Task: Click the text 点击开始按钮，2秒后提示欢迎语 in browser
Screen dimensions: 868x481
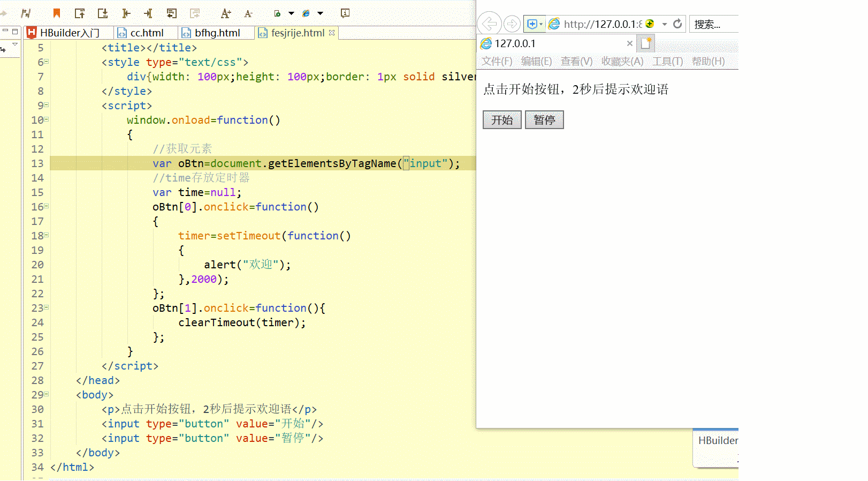Action: pyautogui.click(x=576, y=89)
